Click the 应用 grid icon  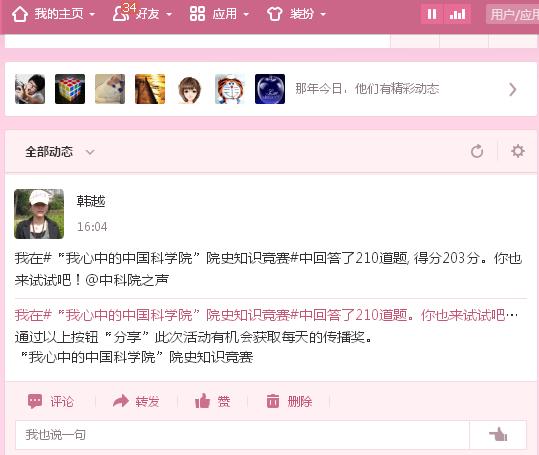(x=197, y=14)
